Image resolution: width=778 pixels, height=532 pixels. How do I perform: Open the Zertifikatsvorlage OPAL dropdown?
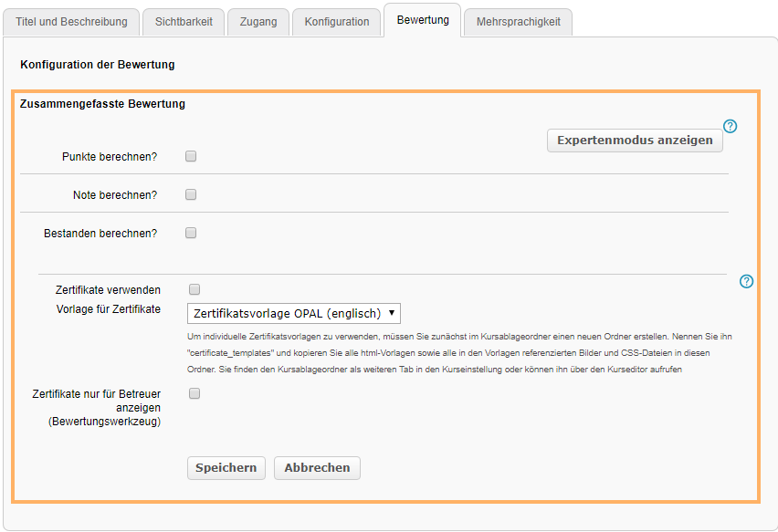click(292, 313)
